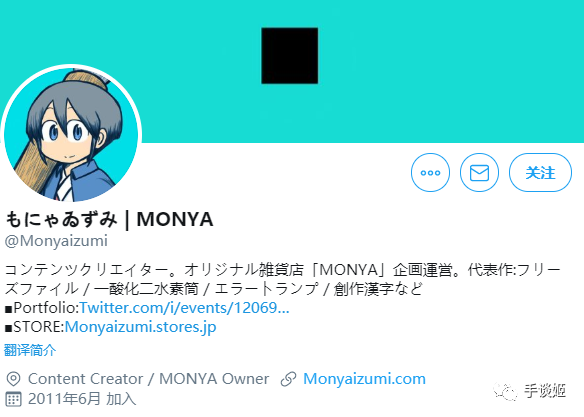Click the 2011年6月 加入 join date text
The height and width of the screenshot is (417, 584).
(82, 399)
